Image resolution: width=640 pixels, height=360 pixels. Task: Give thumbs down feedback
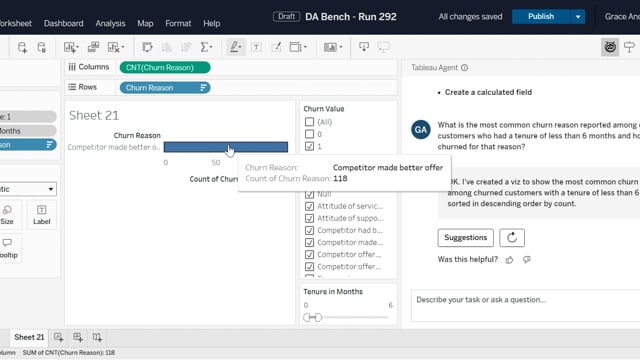(527, 260)
